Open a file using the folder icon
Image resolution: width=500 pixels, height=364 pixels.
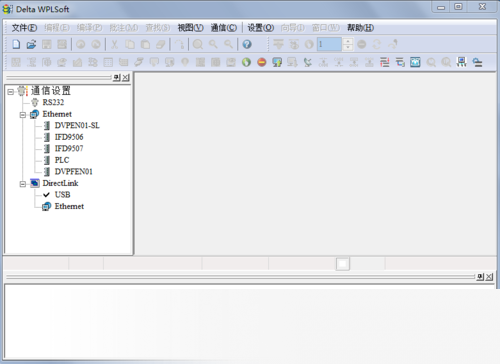(31, 44)
